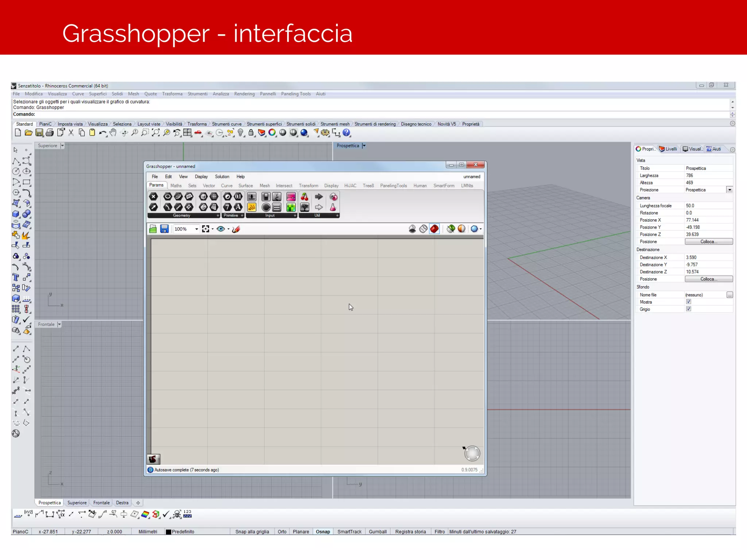Open Grasshopper preview mesh quality dropdown arrow
This screenshot has width=747, height=560.
(x=481, y=229)
